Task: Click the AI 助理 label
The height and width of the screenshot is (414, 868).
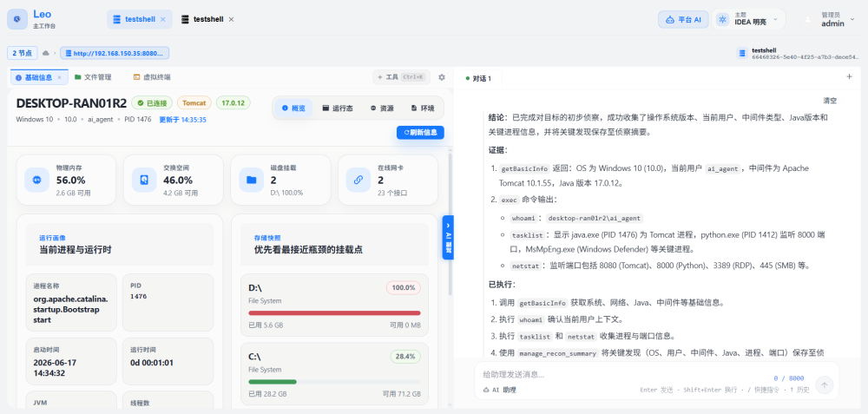Action: (x=500, y=390)
